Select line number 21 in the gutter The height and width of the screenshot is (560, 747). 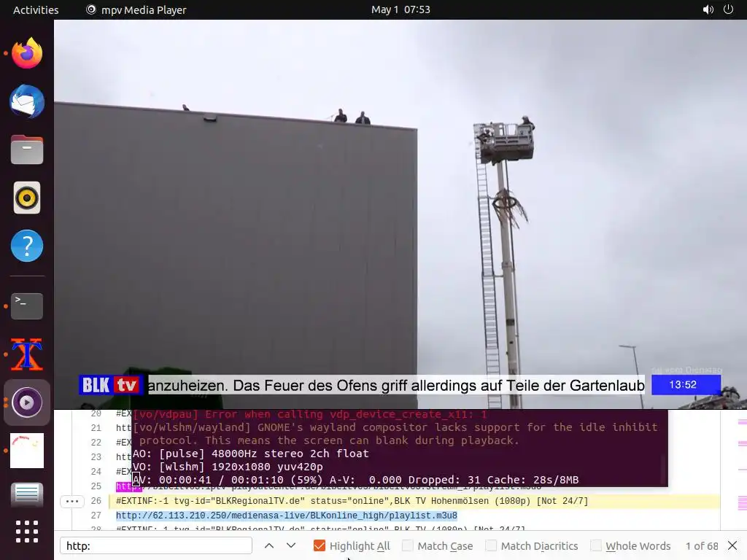[x=96, y=427]
